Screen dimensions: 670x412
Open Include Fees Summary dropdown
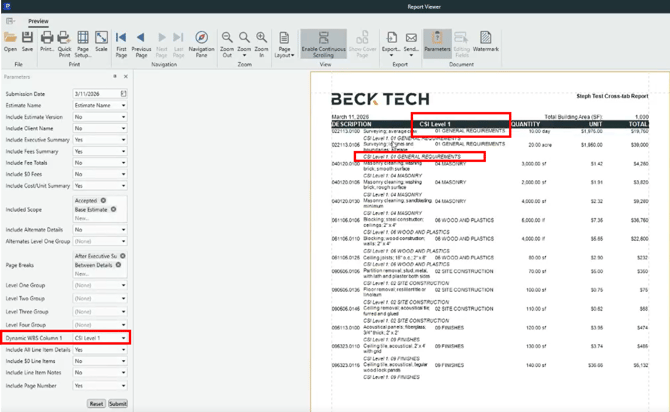123,151
